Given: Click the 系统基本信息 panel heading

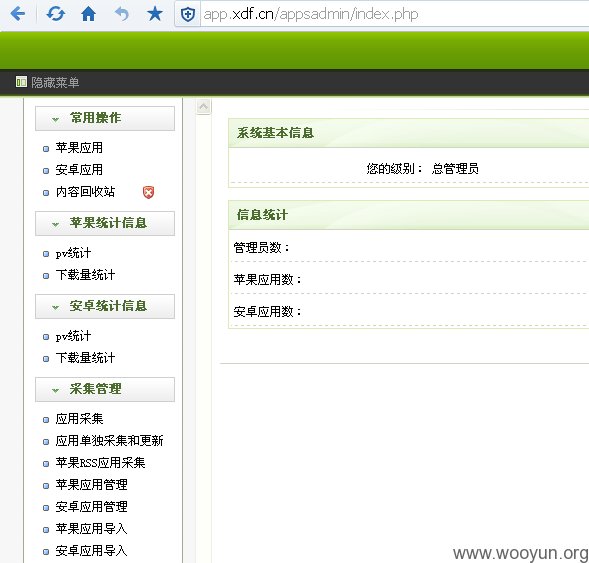Looking at the screenshot, I should [x=275, y=133].
